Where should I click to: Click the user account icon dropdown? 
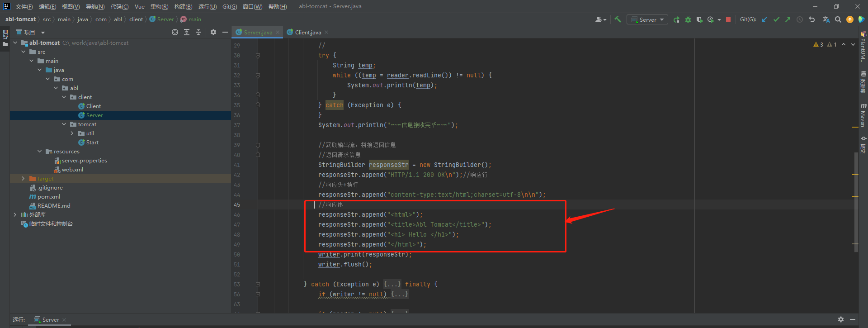[600, 19]
